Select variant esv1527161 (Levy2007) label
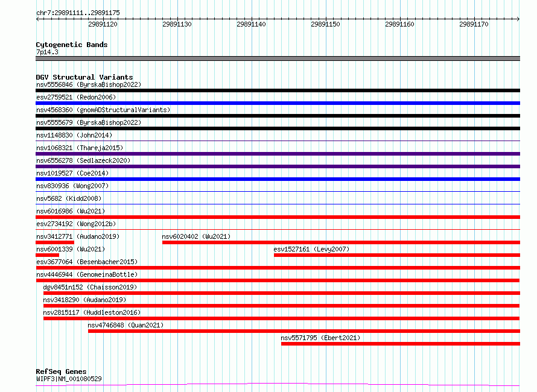Screen dimensions: 537x392 [x=311, y=249]
